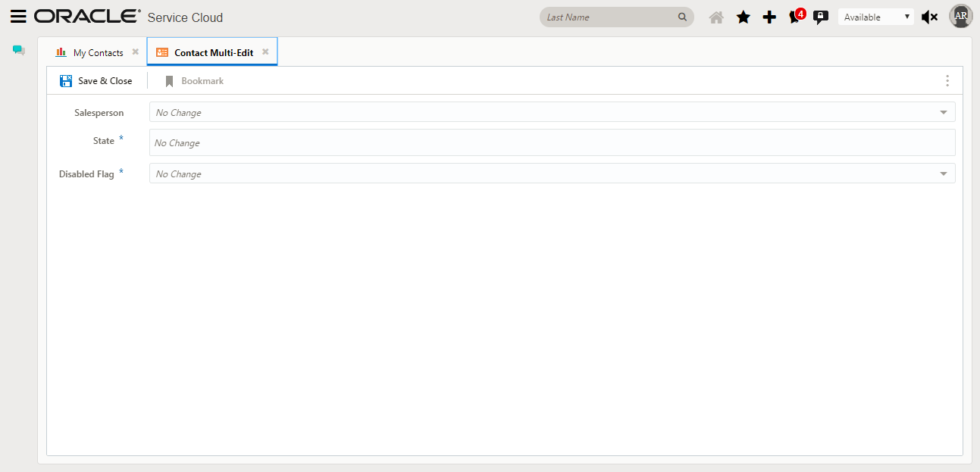Click the Oracle Service Cloud logo
980x472 pixels.
coord(128,17)
